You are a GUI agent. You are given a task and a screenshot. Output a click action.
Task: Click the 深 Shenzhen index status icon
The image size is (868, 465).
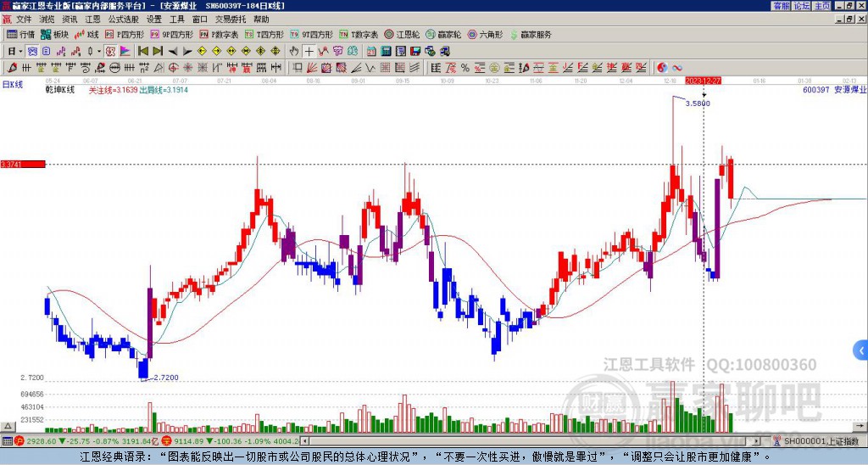click(x=166, y=442)
